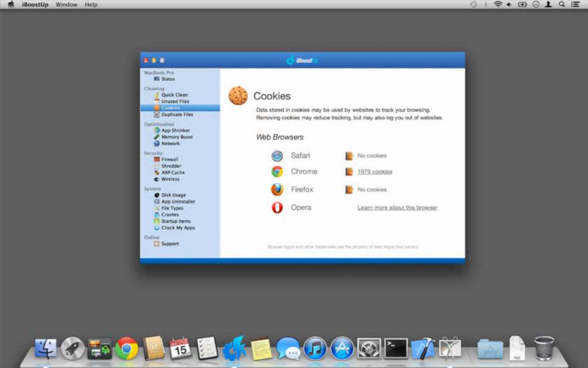
Task: Click the large cookie icon in the header
Action: [238, 96]
